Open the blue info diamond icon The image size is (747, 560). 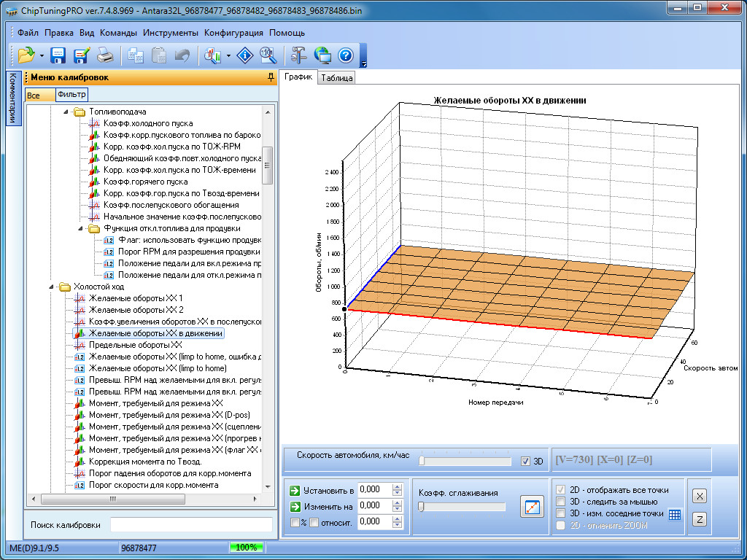click(247, 55)
